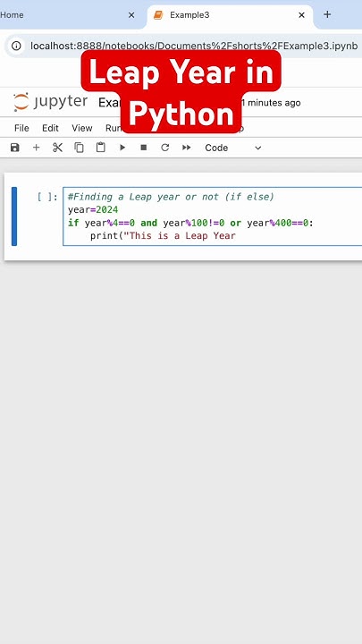Viewport: 362px width, 644px height.
Task: Interrupt the kernel with the stop icon
Action: coord(144,148)
